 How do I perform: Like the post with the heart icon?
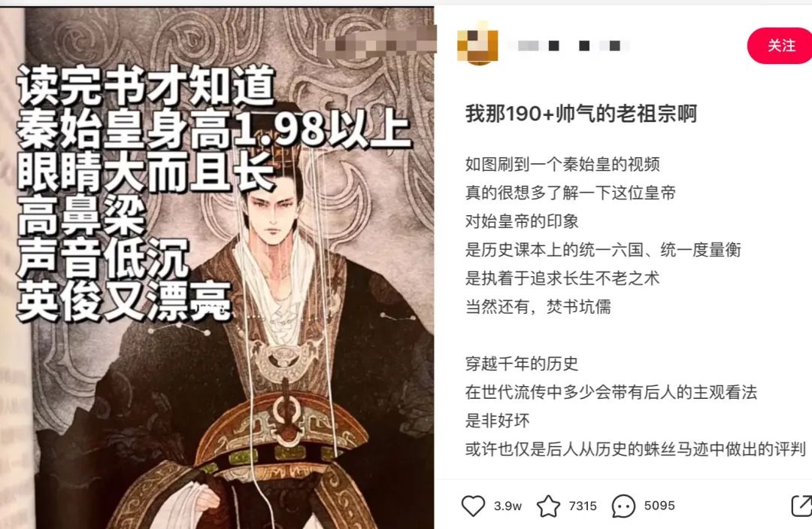pos(473,506)
